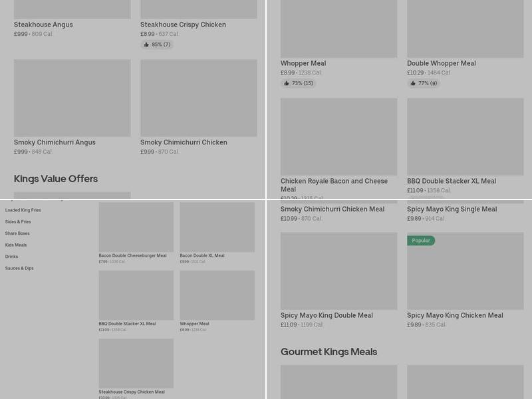The image size is (532, 399).
Task: Click the thumbs-up icon showing 73% rating
Action: (x=287, y=83)
